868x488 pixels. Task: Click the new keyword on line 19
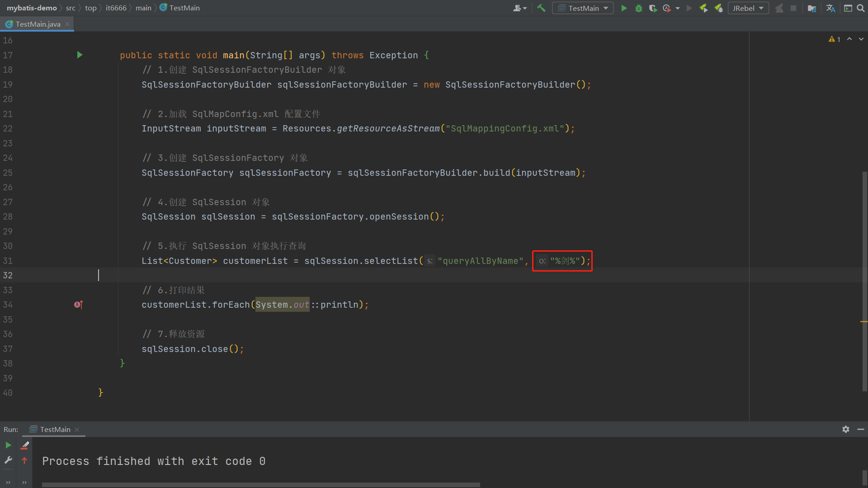pos(431,84)
